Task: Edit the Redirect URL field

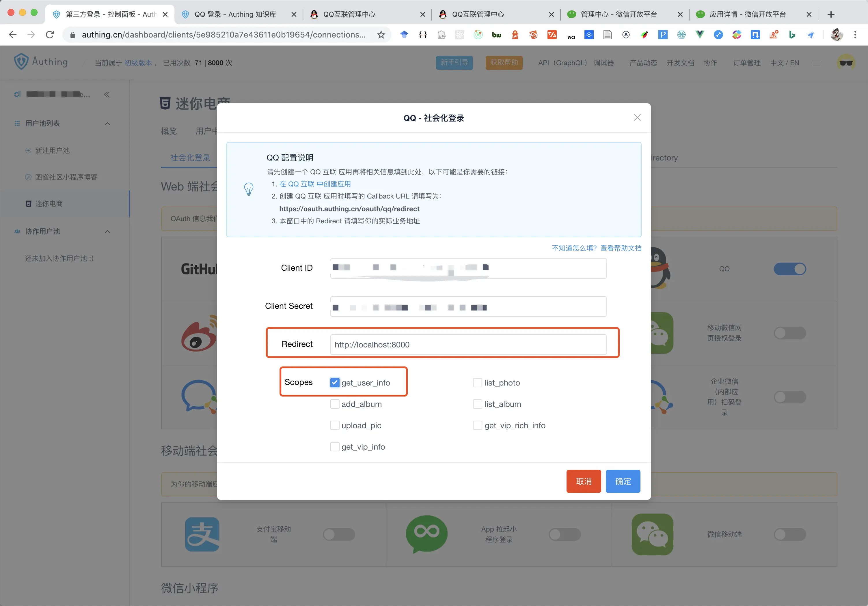Action: click(468, 345)
